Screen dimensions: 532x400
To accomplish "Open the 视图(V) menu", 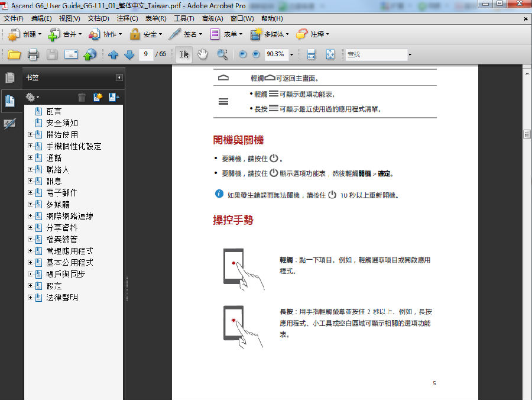I will (70, 19).
